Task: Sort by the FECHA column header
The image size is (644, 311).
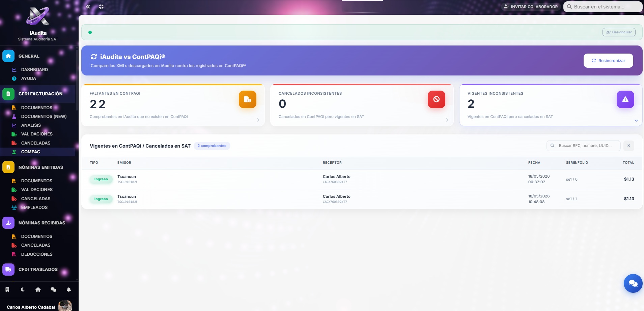Action: (534, 163)
